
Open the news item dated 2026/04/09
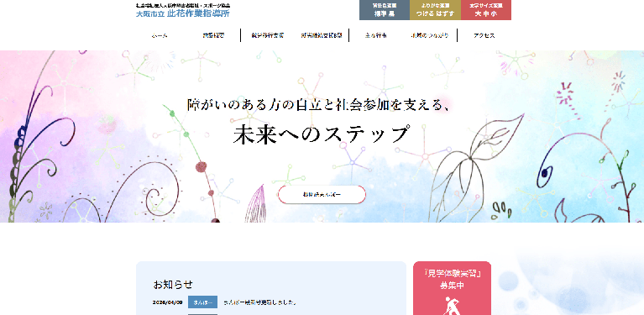[260, 302]
